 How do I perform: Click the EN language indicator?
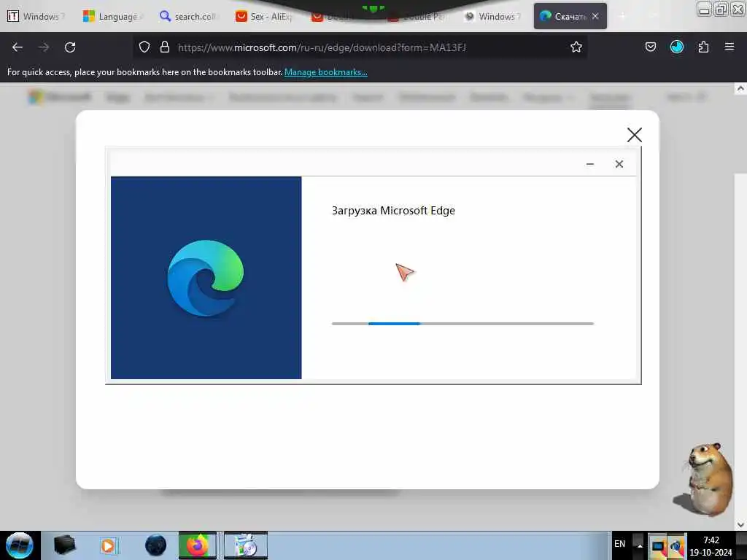pos(619,544)
